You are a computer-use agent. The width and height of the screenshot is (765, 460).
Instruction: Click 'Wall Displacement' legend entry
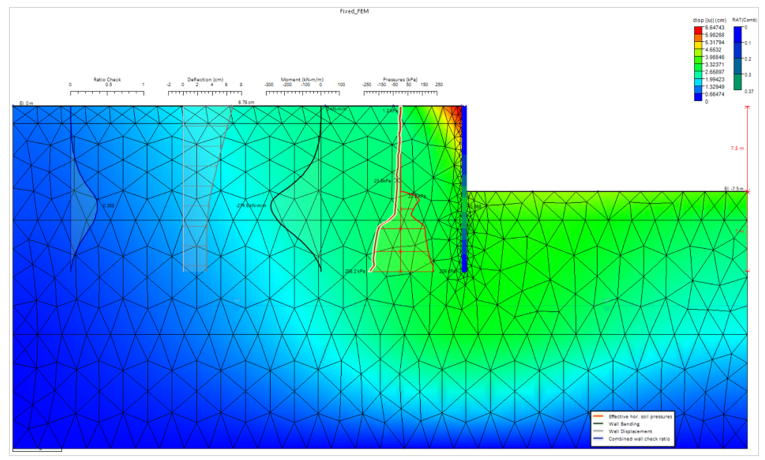630,431
